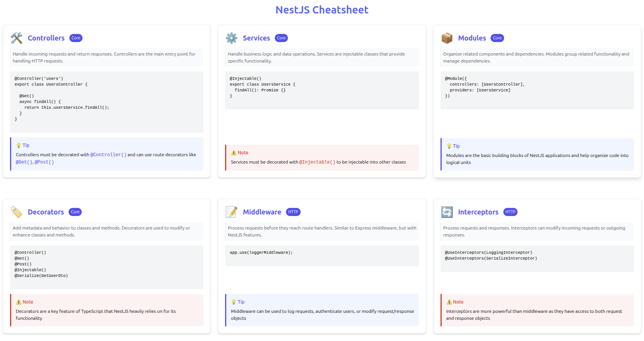
Task: Click the Interceptors description paragraph
Action: (x=537, y=231)
